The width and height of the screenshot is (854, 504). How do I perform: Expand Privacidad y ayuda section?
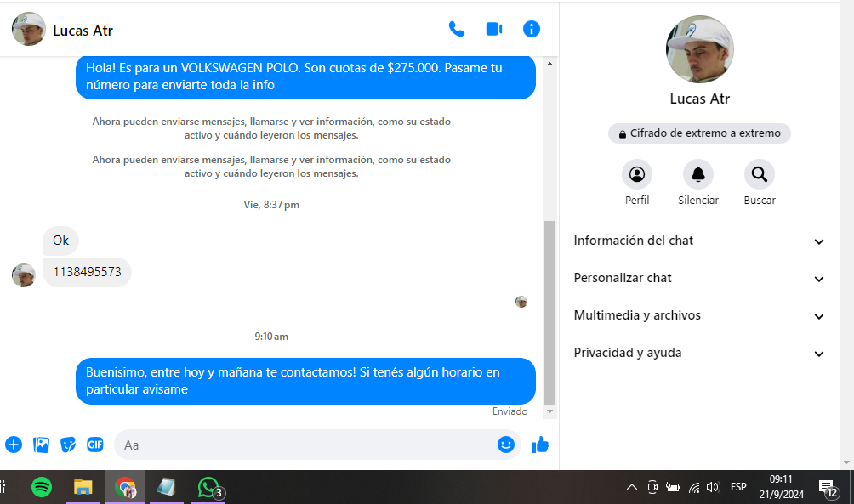(x=699, y=354)
